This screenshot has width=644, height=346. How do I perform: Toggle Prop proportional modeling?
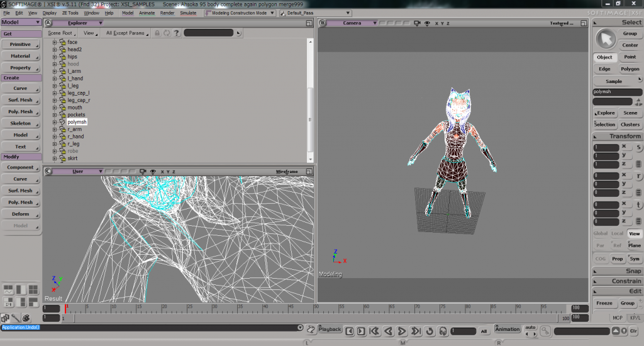click(x=618, y=259)
